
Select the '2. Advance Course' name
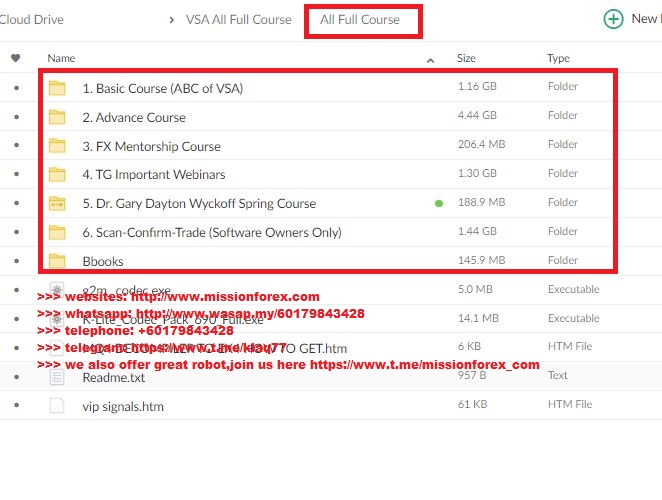[x=134, y=117]
